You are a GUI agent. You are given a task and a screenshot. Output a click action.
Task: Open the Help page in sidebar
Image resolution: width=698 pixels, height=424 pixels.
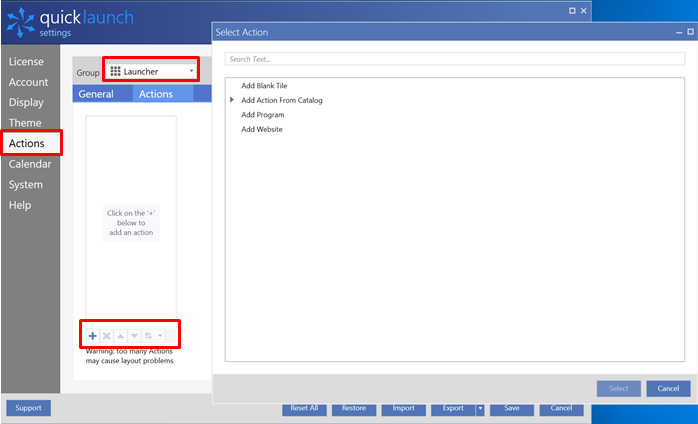coord(20,205)
